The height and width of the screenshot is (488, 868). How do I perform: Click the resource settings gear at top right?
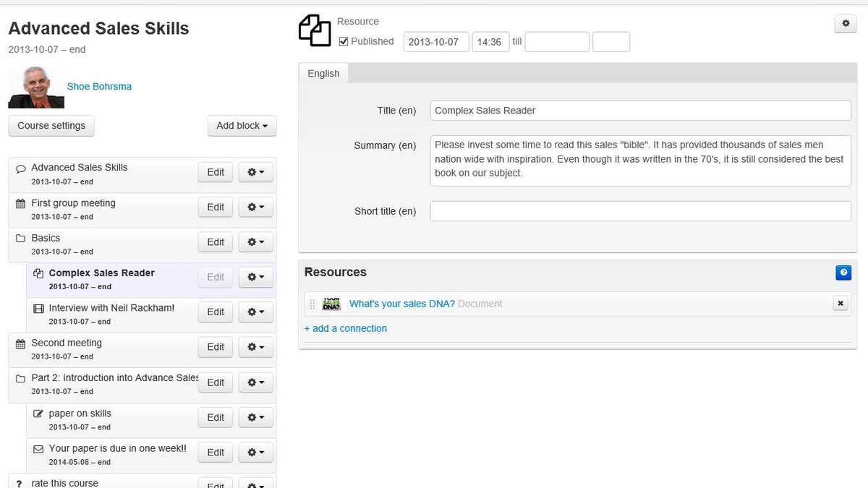846,24
